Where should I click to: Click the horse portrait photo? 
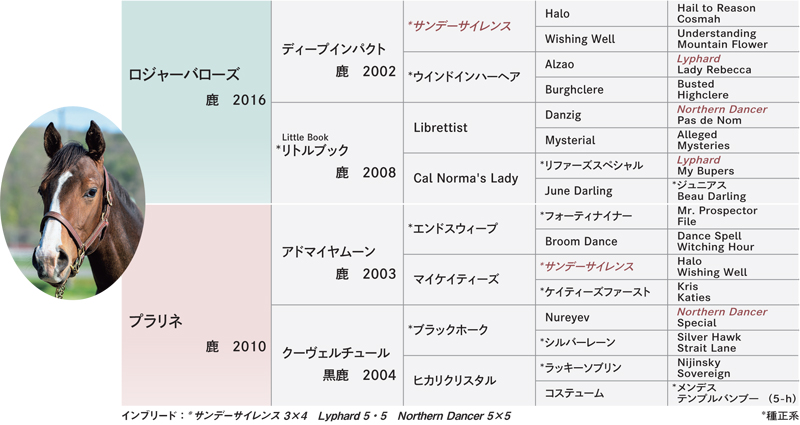(72, 203)
